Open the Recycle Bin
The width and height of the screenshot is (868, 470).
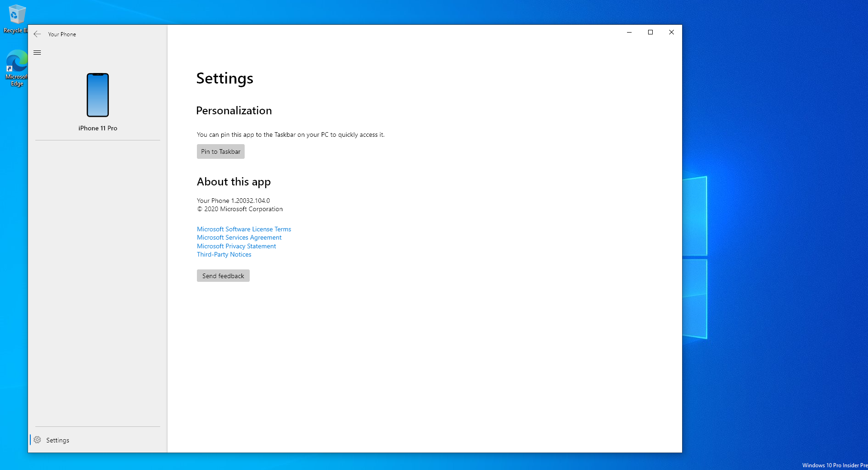click(x=16, y=13)
